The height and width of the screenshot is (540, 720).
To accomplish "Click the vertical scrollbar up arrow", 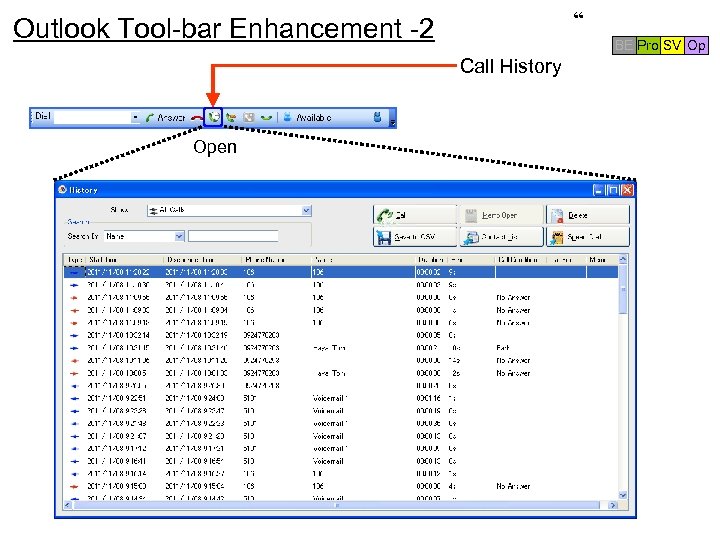I will click(623, 259).
